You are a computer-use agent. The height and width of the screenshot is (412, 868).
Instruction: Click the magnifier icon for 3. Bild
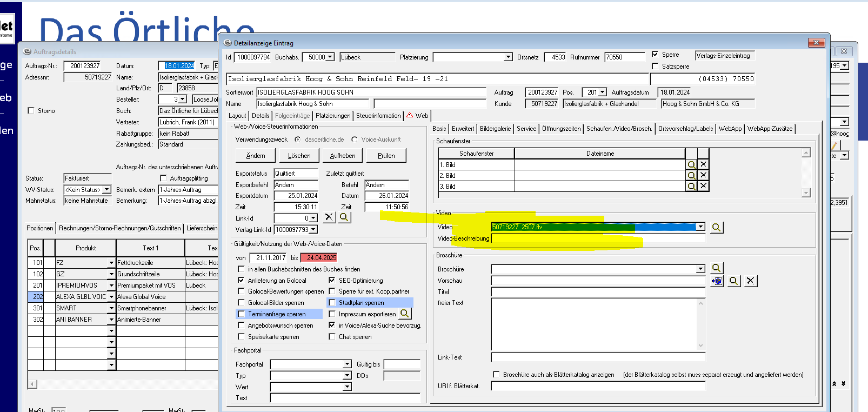pos(691,186)
